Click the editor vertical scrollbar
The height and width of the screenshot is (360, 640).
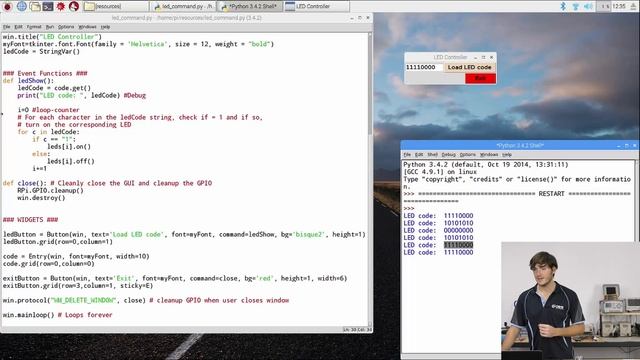coord(370,180)
